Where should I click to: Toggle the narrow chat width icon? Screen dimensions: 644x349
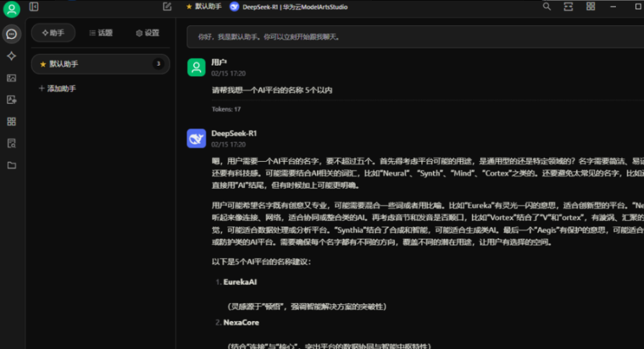click(569, 6)
